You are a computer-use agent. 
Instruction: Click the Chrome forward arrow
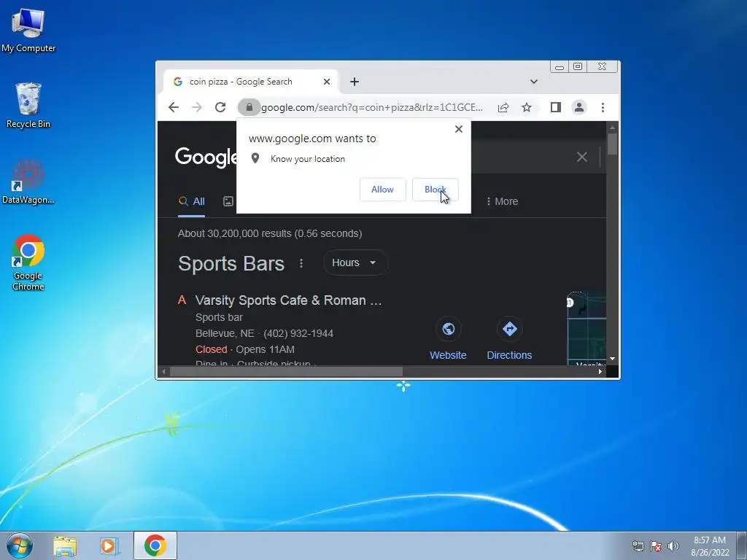point(197,107)
